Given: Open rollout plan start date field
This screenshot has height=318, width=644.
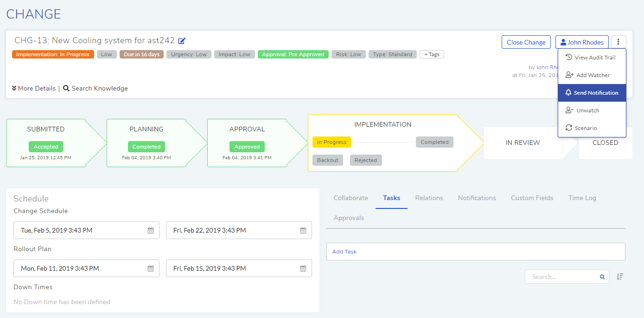Looking at the screenshot, I should (86, 268).
